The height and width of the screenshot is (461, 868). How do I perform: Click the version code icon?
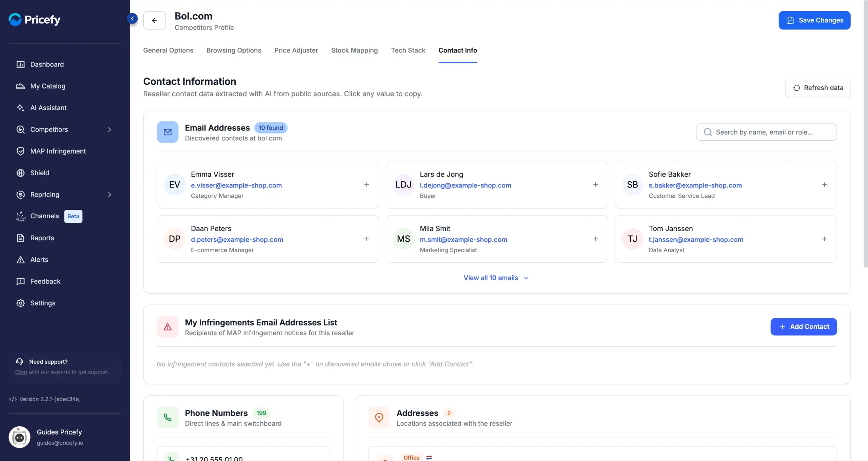click(13, 399)
